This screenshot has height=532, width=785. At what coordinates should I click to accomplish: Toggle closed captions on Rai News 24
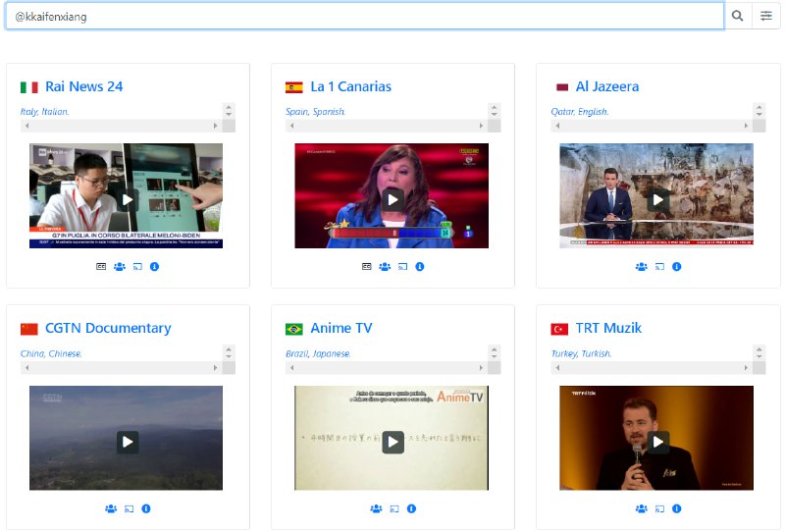pos(101,266)
